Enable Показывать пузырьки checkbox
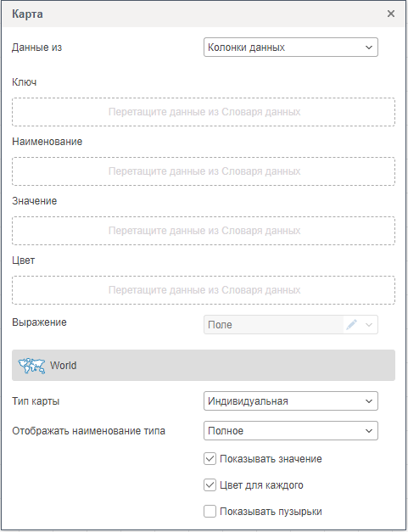 coord(210,512)
